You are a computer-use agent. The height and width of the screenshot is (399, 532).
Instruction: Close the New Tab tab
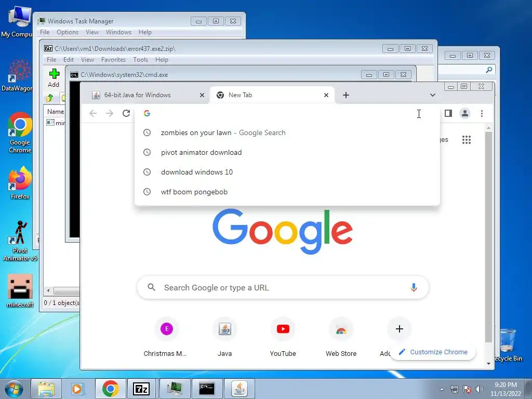click(326, 95)
